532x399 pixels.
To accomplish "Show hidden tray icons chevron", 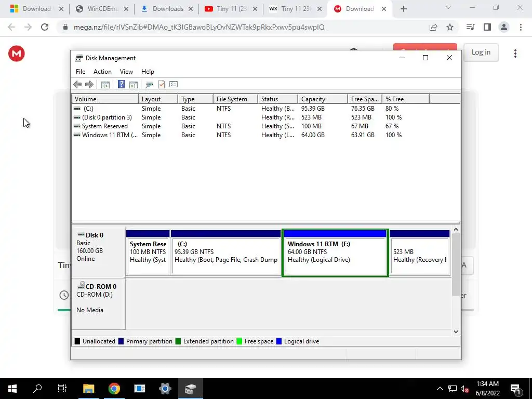I will (x=440, y=389).
